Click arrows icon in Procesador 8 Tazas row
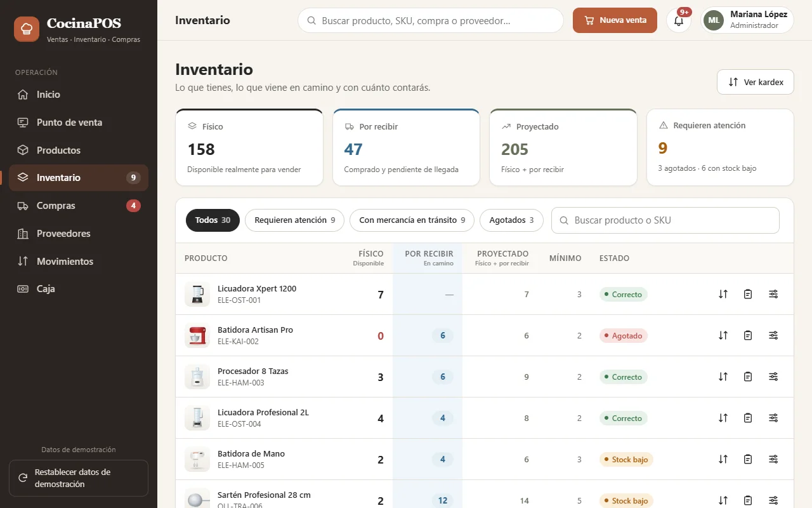Viewport: 812px width, 508px height. click(x=723, y=377)
